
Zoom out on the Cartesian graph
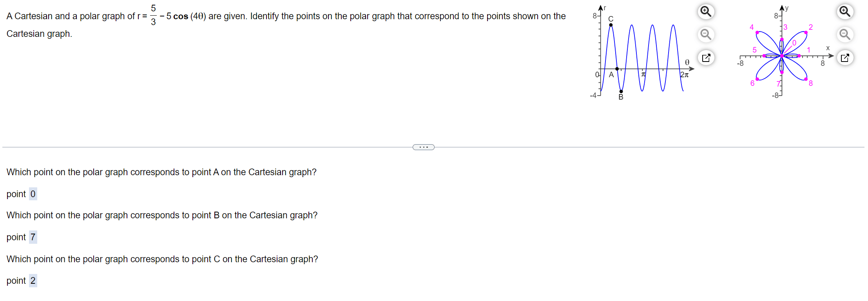click(706, 34)
